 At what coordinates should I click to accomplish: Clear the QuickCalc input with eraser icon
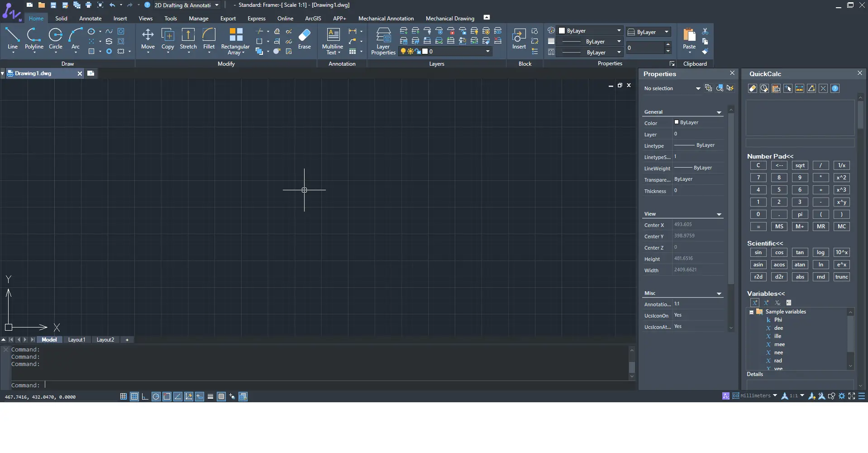[x=753, y=88]
